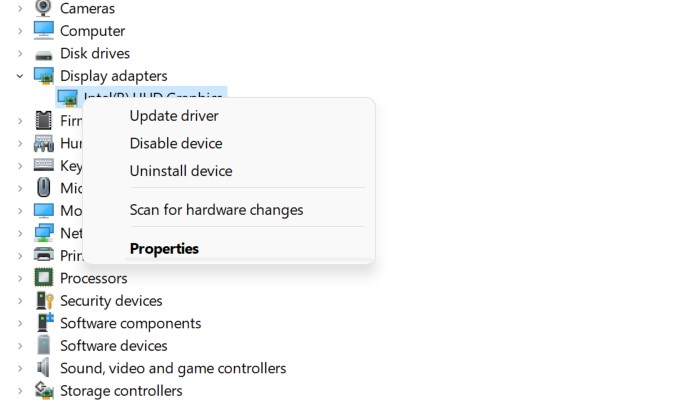
Task: Expand the Security devices tree node
Action: pyautogui.click(x=20, y=301)
